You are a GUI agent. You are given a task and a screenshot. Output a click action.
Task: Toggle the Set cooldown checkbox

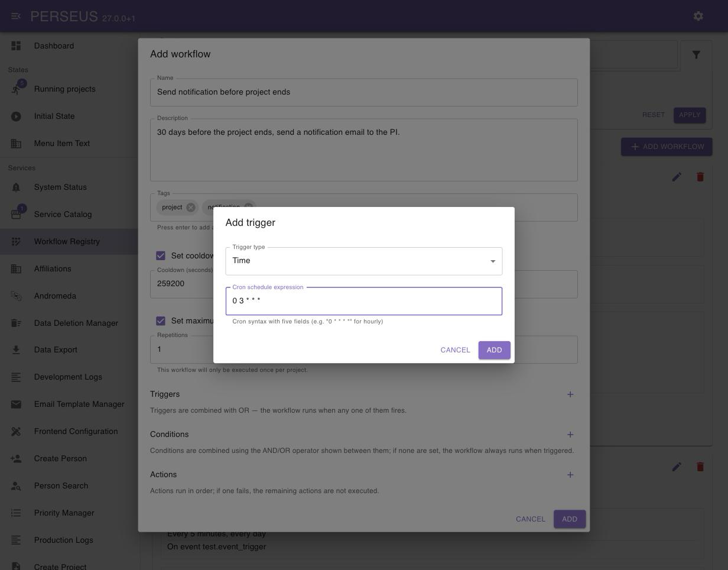click(x=161, y=256)
